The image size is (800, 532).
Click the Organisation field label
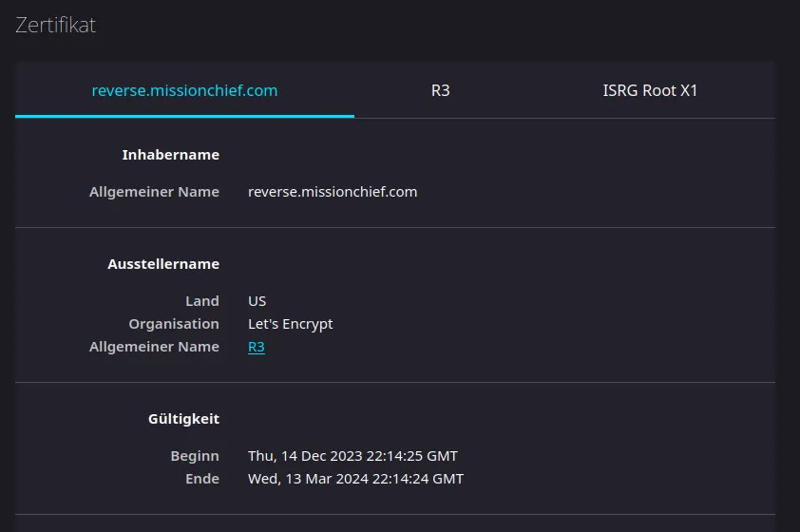coord(174,324)
